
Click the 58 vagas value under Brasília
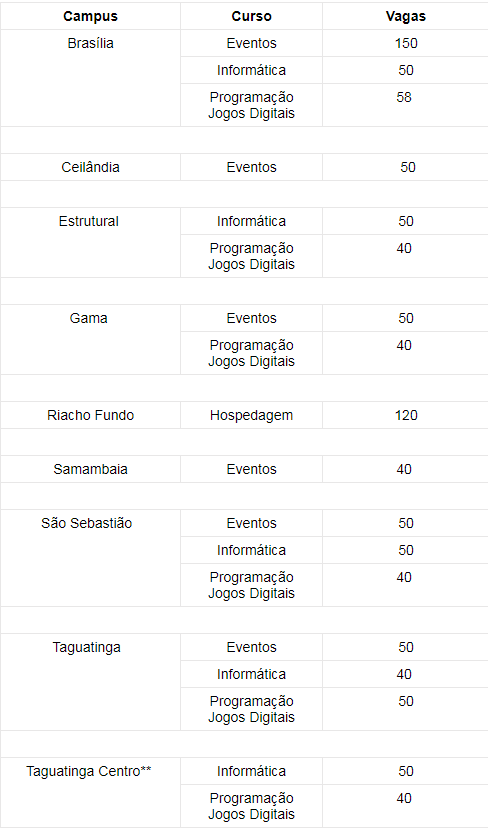click(403, 97)
